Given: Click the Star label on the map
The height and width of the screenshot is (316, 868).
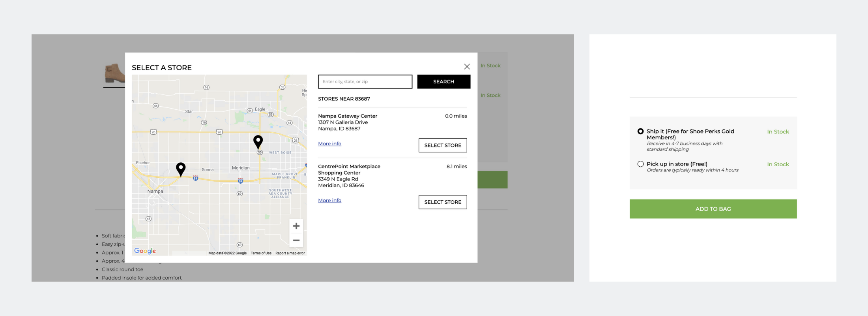Looking at the screenshot, I should click(x=189, y=112).
